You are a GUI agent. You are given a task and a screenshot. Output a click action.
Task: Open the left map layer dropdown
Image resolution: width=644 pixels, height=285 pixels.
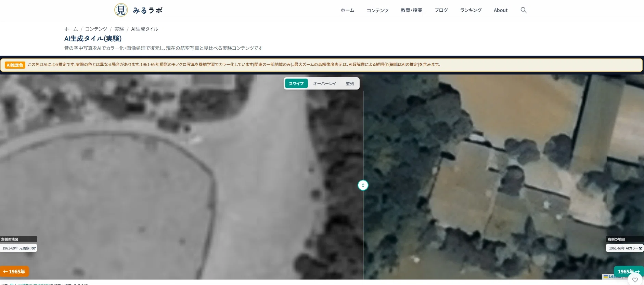point(19,248)
